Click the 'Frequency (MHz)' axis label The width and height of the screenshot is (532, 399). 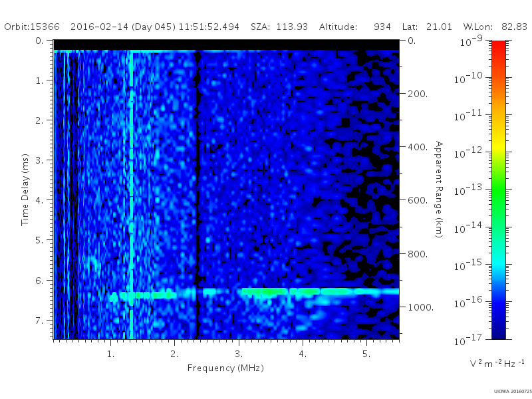pos(225,368)
